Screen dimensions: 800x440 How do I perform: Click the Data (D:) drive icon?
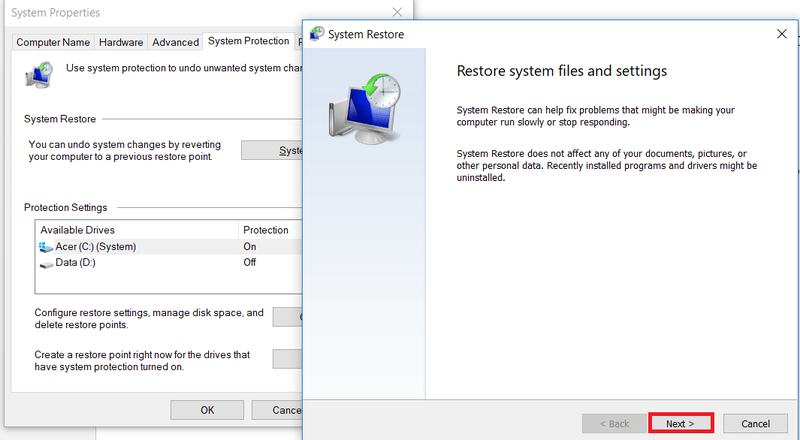(x=46, y=262)
